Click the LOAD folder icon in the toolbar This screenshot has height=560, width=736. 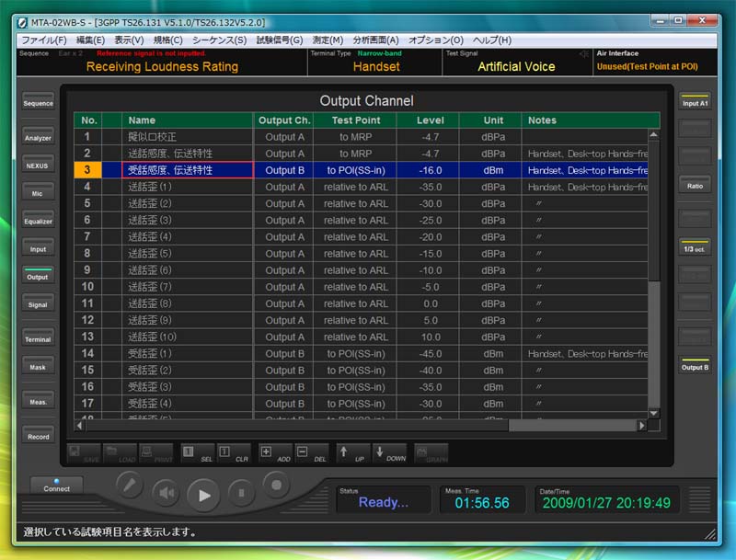pyautogui.click(x=120, y=453)
